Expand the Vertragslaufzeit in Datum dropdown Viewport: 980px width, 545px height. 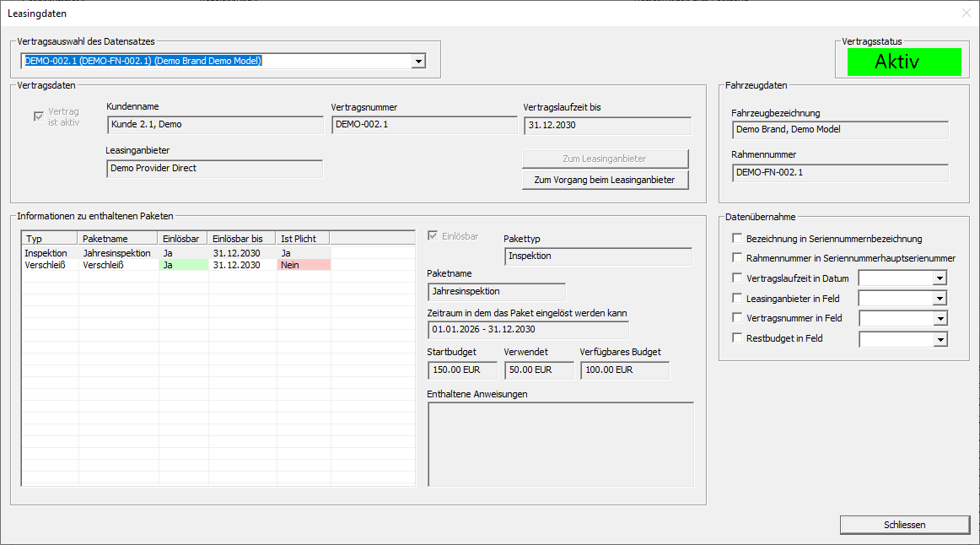[x=940, y=278]
